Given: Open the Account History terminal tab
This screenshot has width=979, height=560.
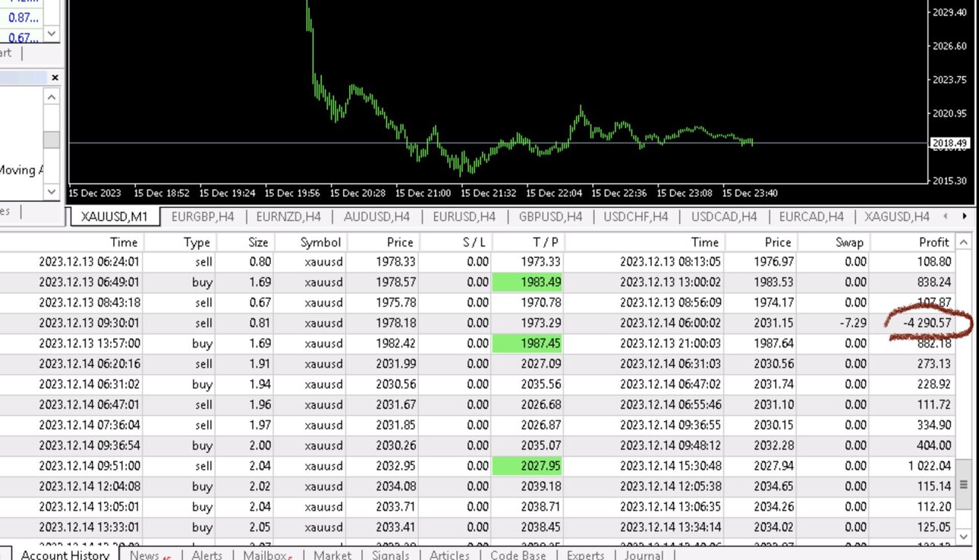Looking at the screenshot, I should pyautogui.click(x=65, y=554).
